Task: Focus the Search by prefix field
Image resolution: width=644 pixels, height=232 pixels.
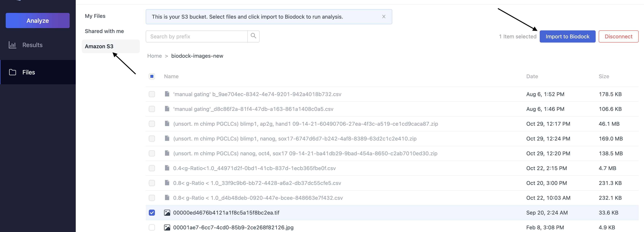Action: [x=197, y=36]
